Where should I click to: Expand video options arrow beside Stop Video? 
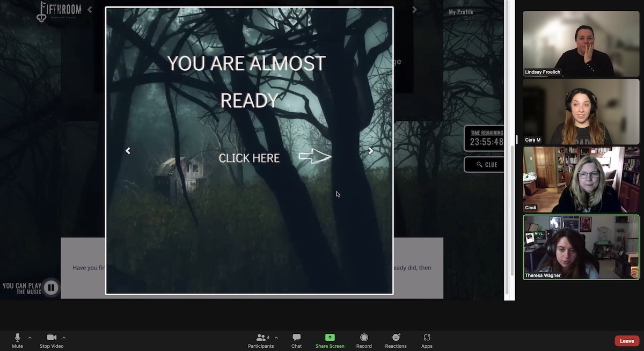64,338
